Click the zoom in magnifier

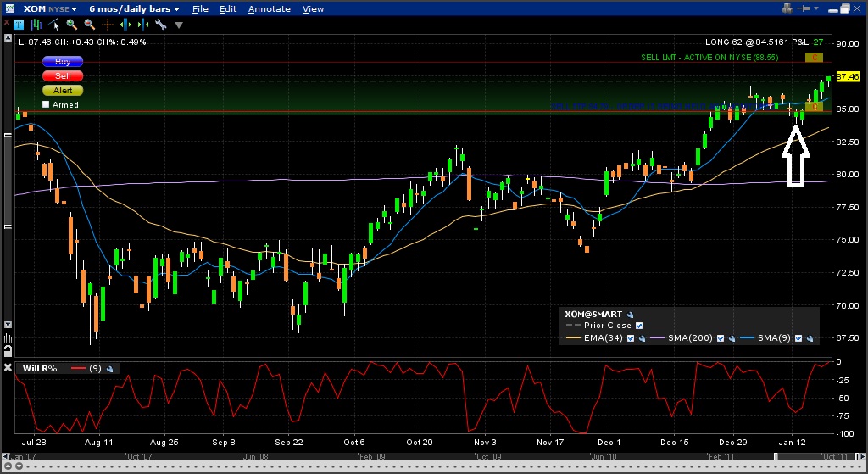coord(71,25)
